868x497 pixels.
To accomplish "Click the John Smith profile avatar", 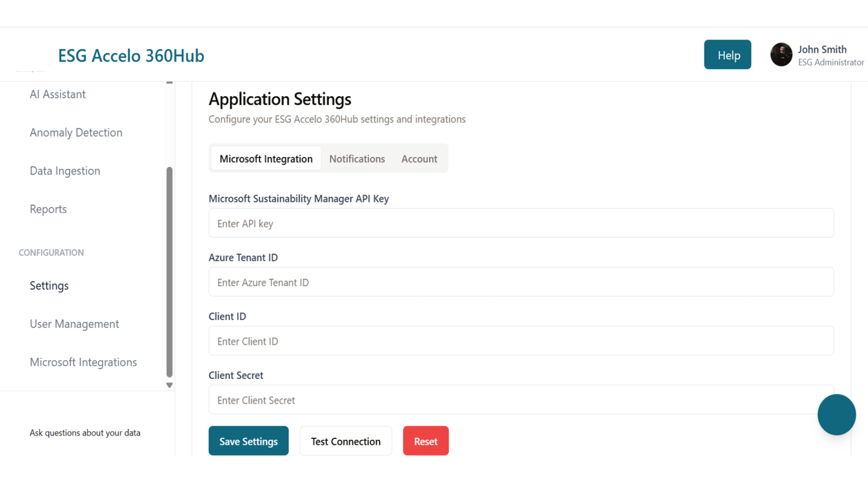I will click(781, 54).
